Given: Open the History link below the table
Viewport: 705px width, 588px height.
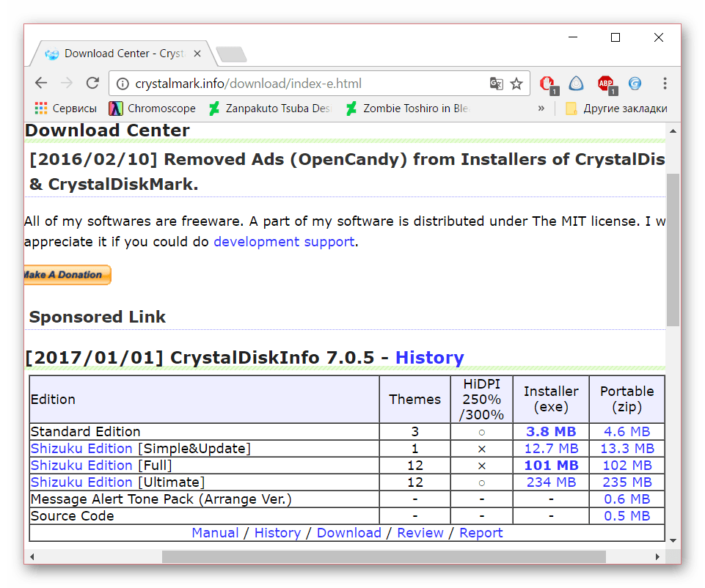Looking at the screenshot, I should click(277, 533).
